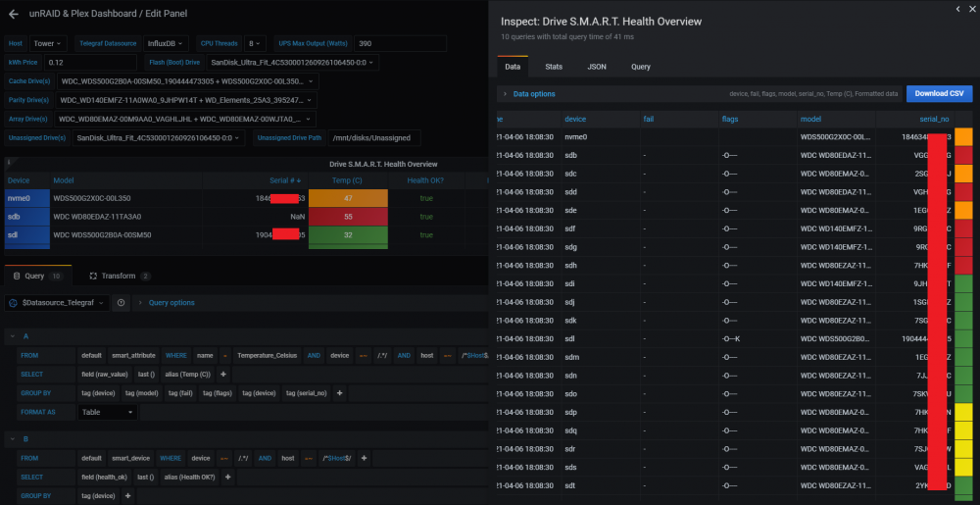Open the Transform tab
The height and width of the screenshot is (505, 980).
120,276
